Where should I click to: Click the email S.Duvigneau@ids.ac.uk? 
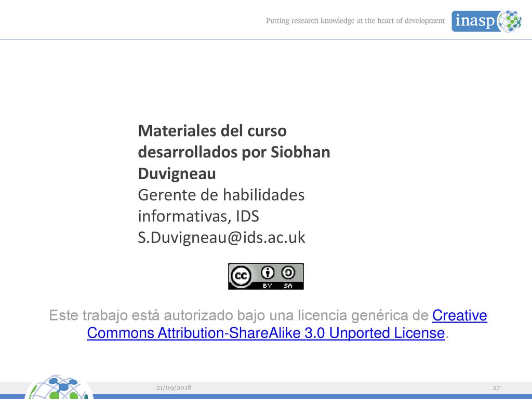coord(221,237)
